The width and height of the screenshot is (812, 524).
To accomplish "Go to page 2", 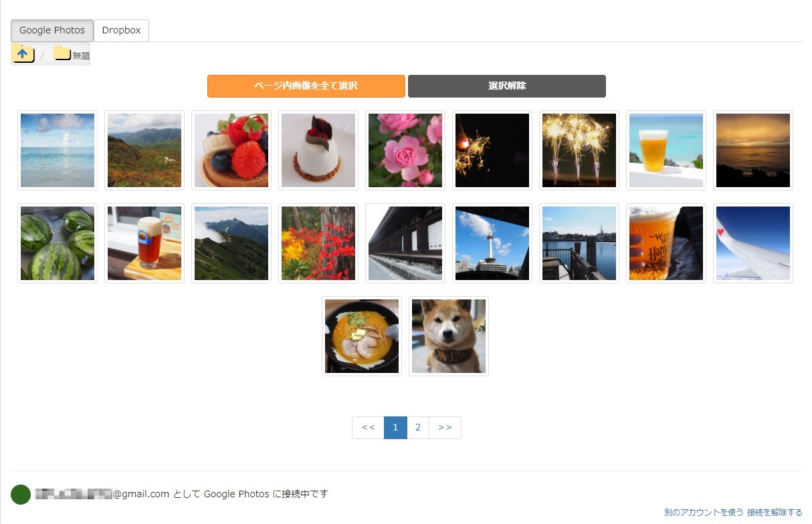I will [418, 428].
